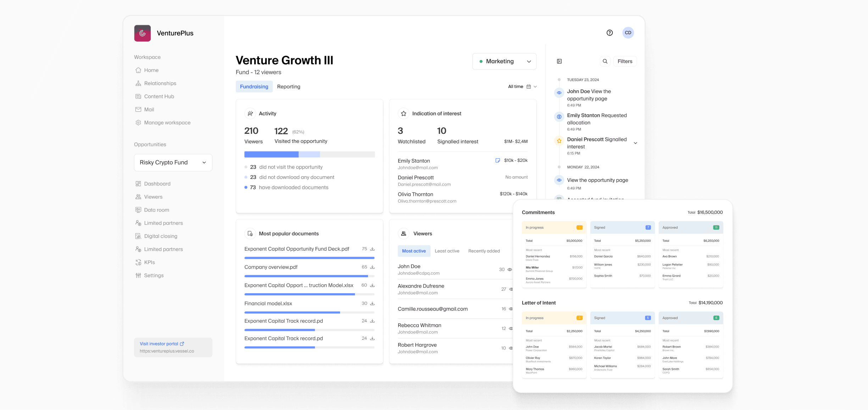Click the Home icon in sidebar

(x=138, y=70)
